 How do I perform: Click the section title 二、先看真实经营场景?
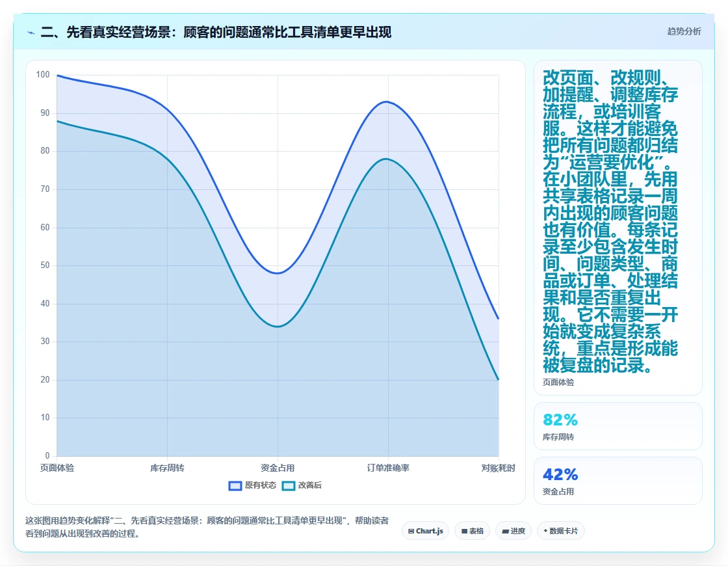click(x=216, y=32)
